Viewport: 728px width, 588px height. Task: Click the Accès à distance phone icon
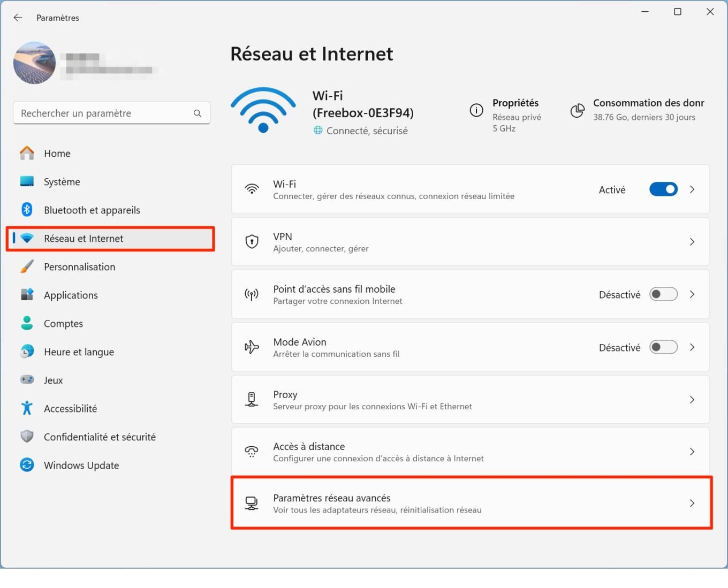[252, 452]
